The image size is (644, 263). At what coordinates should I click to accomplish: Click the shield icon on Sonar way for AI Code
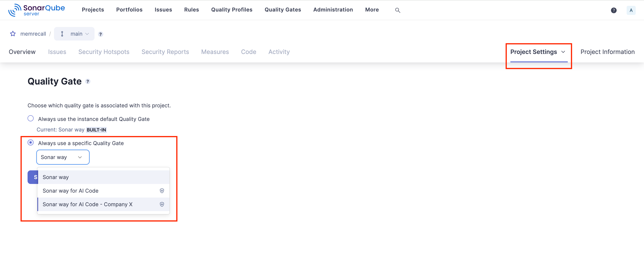(162, 191)
